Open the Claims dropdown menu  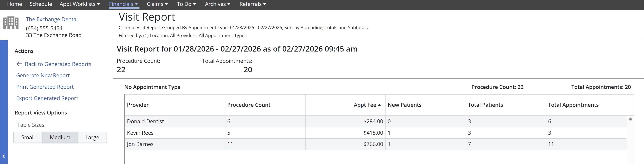(157, 4)
